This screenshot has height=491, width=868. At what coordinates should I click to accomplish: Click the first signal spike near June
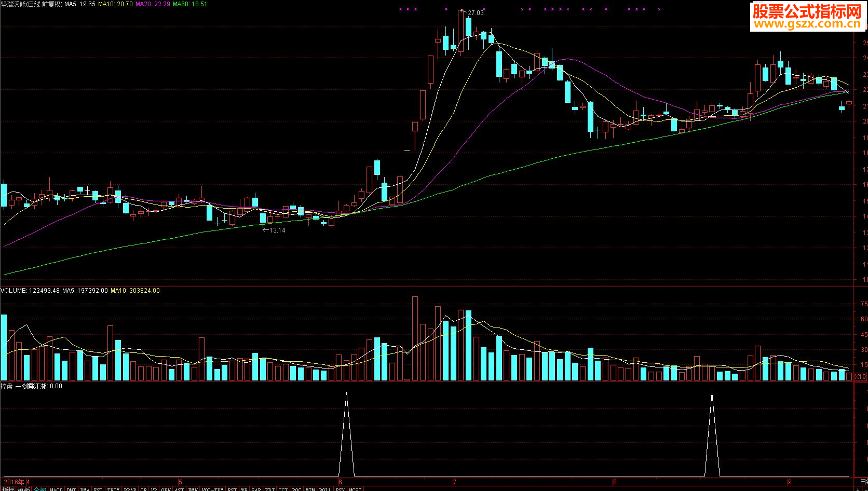[346, 434]
